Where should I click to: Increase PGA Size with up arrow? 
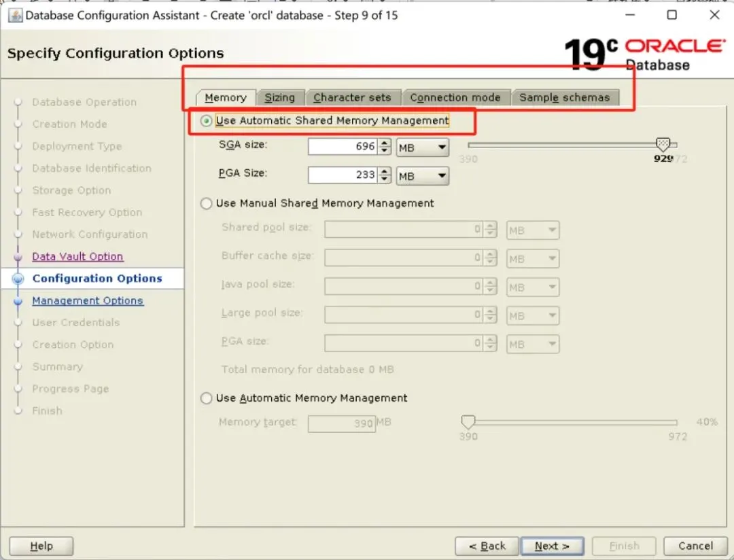(384, 171)
